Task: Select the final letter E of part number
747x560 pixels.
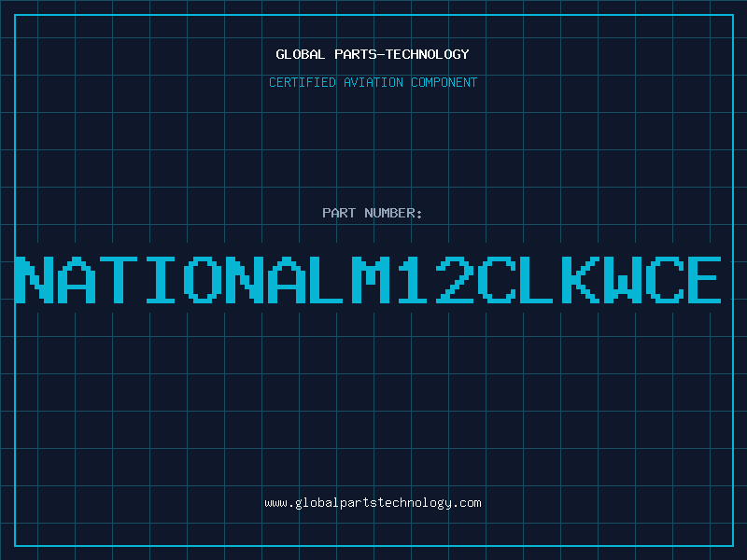Action: point(702,279)
